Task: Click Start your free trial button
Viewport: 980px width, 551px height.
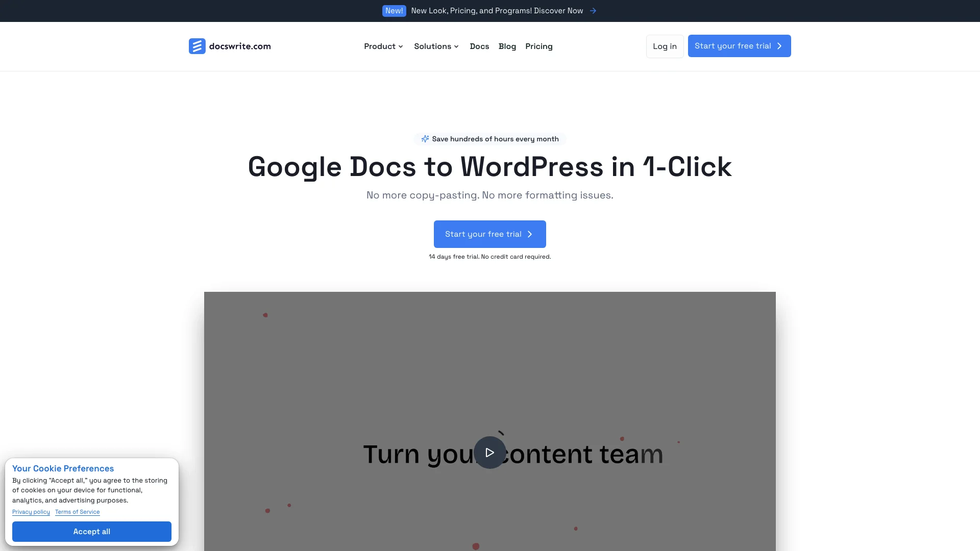Action: click(x=490, y=234)
